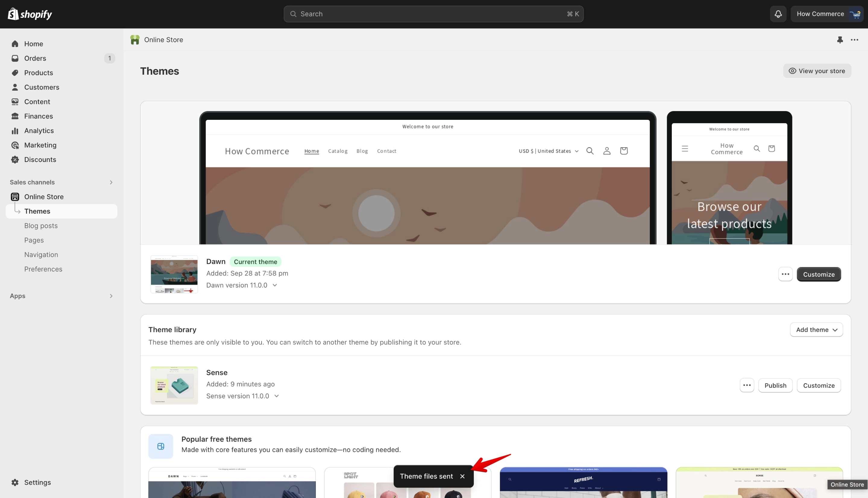Click Blog link in desktop store preview

pos(362,151)
